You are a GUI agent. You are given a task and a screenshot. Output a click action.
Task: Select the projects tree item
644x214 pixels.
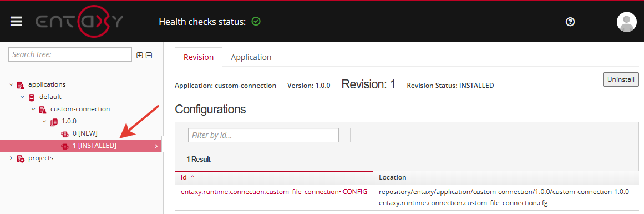click(40, 158)
